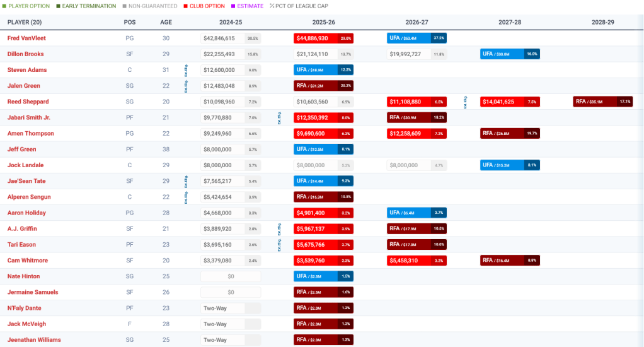Click Reed Sheppard's $14,041,625 club option cell
Viewport: 644px width, 347px height.
(510, 102)
